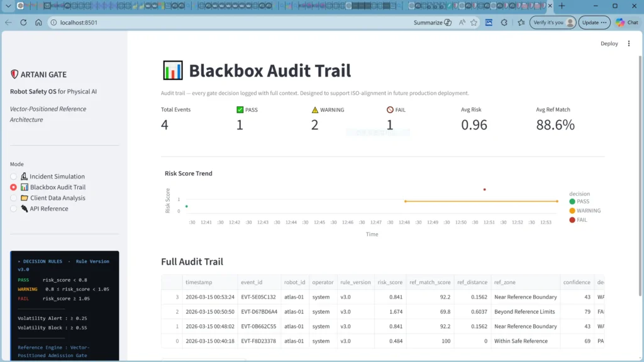The height and width of the screenshot is (362, 644).
Task: Click the timestamp column header
Action: click(x=198, y=282)
